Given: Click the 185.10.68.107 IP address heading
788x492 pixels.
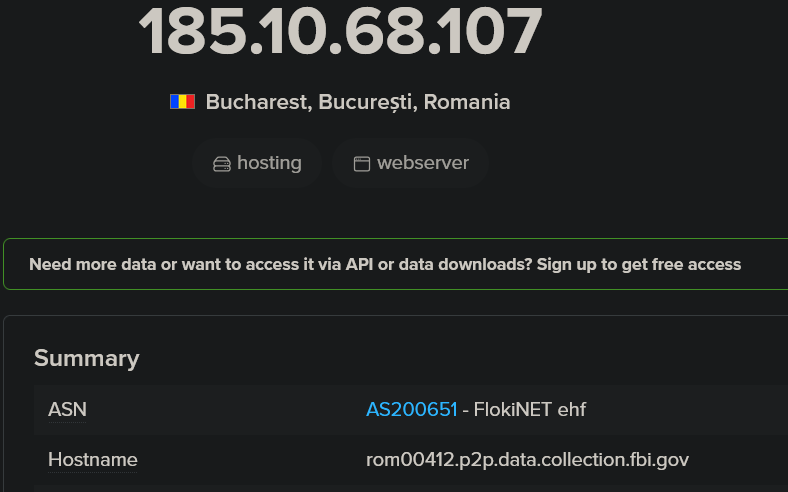Looking at the screenshot, I should pos(340,30).
